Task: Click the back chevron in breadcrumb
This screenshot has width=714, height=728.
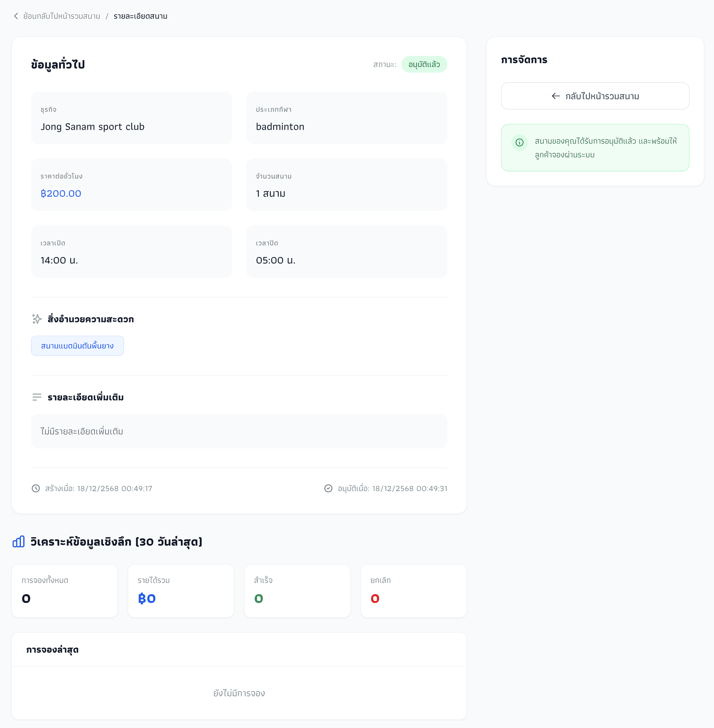Action: coord(16,16)
